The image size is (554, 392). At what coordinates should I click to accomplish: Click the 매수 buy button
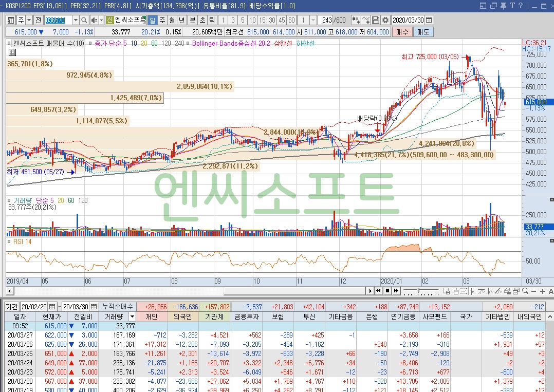tap(402, 32)
